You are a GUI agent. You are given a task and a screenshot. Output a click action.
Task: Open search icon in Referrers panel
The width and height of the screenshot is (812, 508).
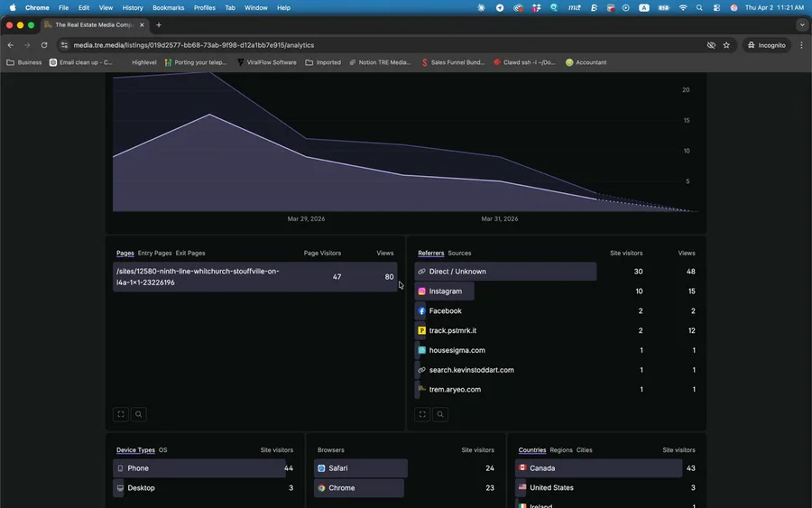440,414
